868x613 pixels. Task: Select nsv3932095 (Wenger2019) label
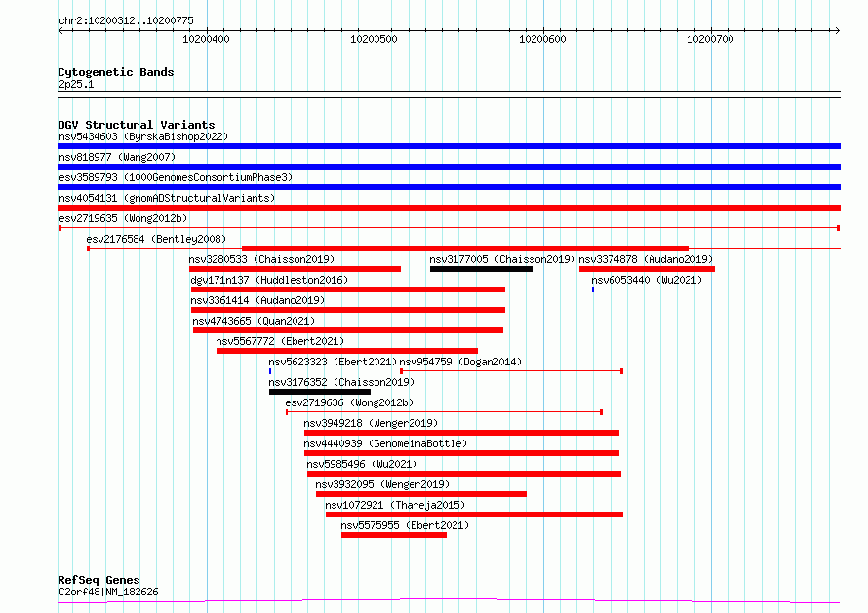(x=382, y=484)
